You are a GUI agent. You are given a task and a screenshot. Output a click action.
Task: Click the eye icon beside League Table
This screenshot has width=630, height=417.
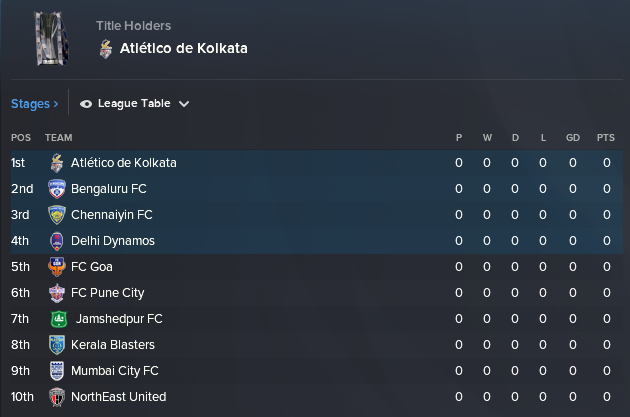tap(86, 103)
